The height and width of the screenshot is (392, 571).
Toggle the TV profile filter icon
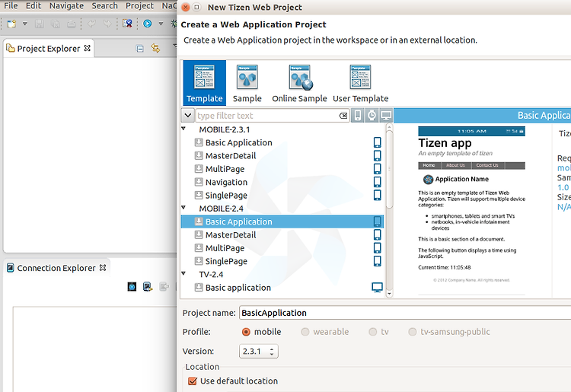click(x=386, y=116)
